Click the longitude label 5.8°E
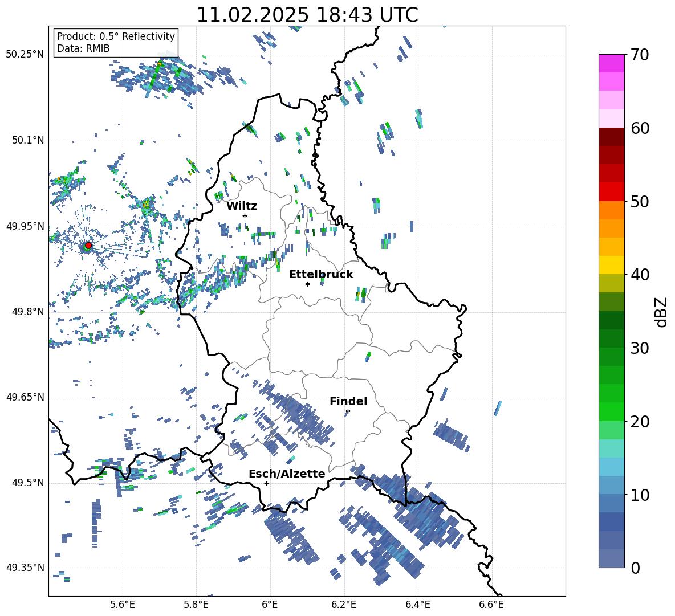Screen dimensions: 675x616 196,605
